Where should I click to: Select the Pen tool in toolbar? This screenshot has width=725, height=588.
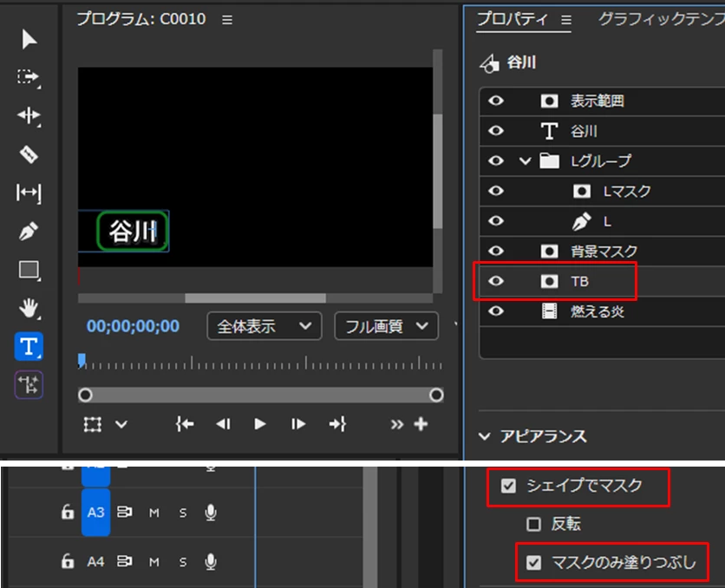29,232
